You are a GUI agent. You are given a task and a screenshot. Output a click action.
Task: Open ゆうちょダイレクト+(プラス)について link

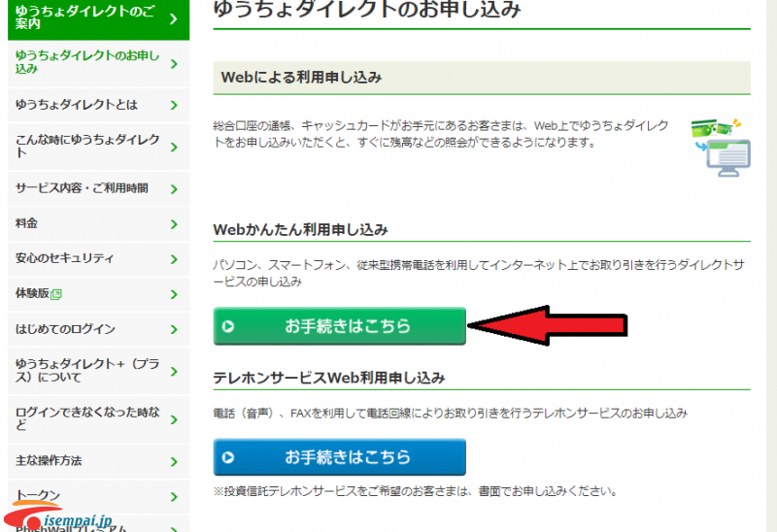pyautogui.click(x=99, y=371)
